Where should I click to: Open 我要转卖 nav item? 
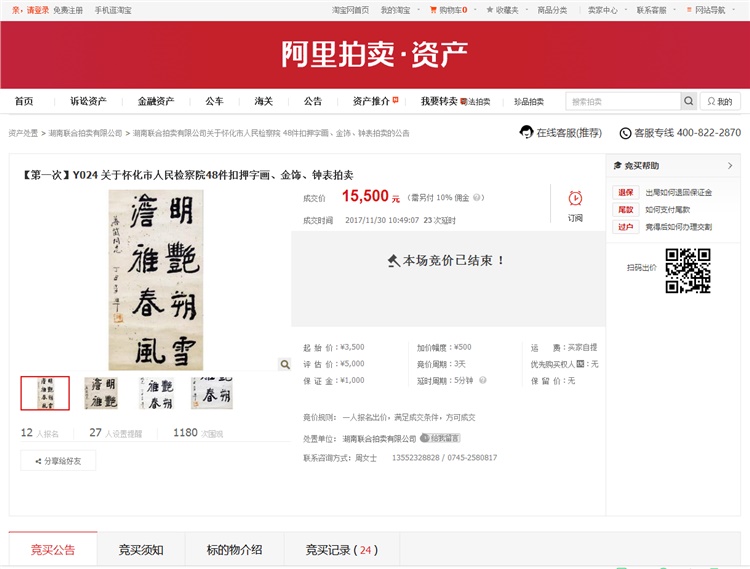439,101
